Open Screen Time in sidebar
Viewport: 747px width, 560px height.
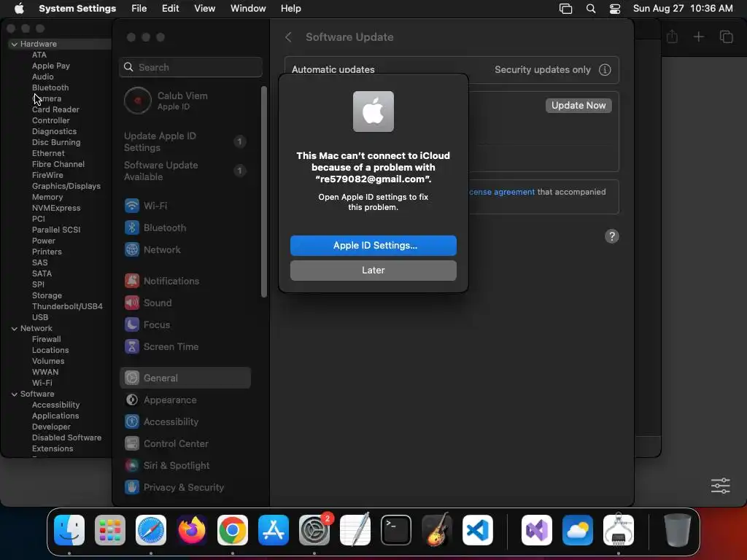click(185, 346)
